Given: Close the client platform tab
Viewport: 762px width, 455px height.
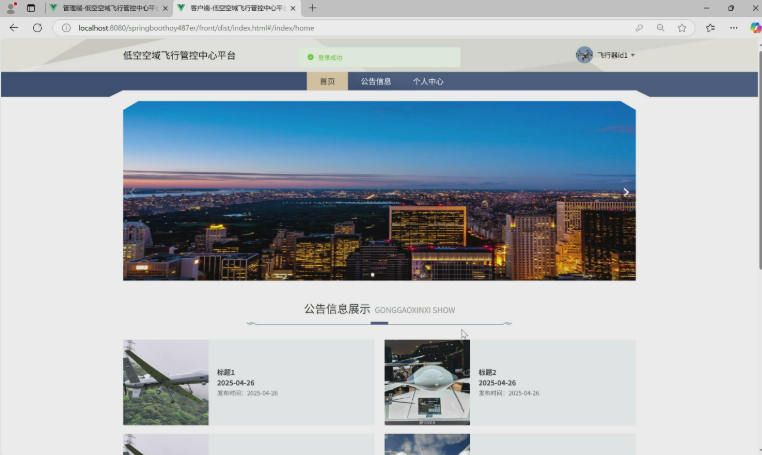Looking at the screenshot, I should click(x=293, y=8).
